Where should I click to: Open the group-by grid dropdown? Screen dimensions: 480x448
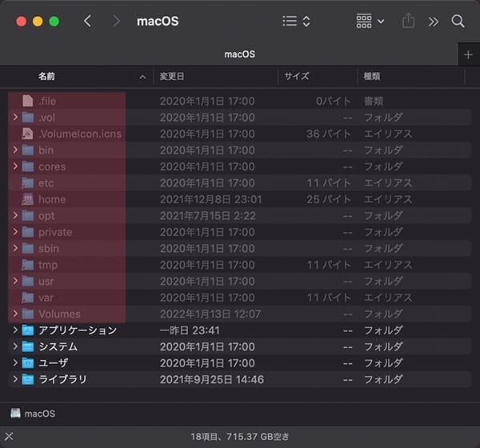click(x=370, y=21)
